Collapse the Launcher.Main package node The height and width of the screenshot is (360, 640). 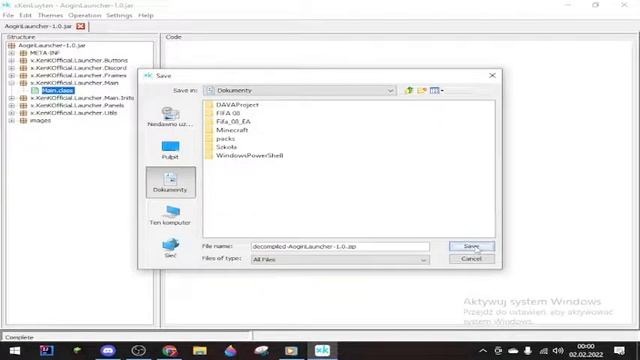(11, 83)
